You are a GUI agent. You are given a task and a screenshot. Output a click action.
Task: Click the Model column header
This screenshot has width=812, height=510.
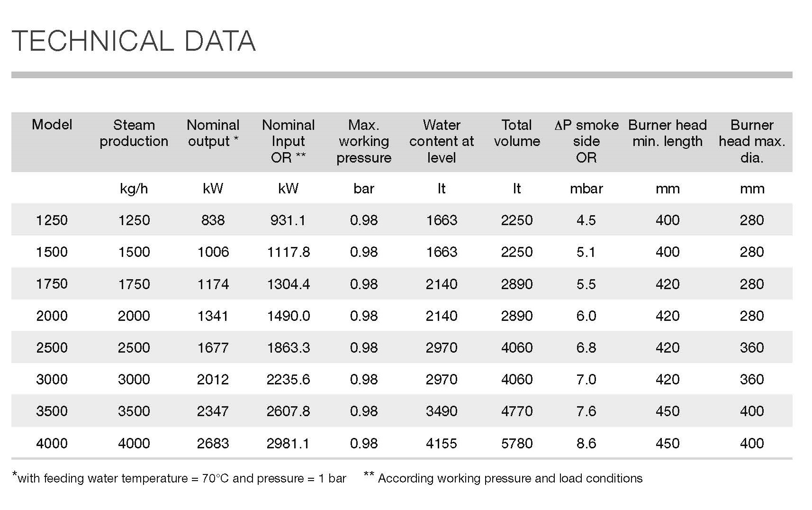(52, 125)
